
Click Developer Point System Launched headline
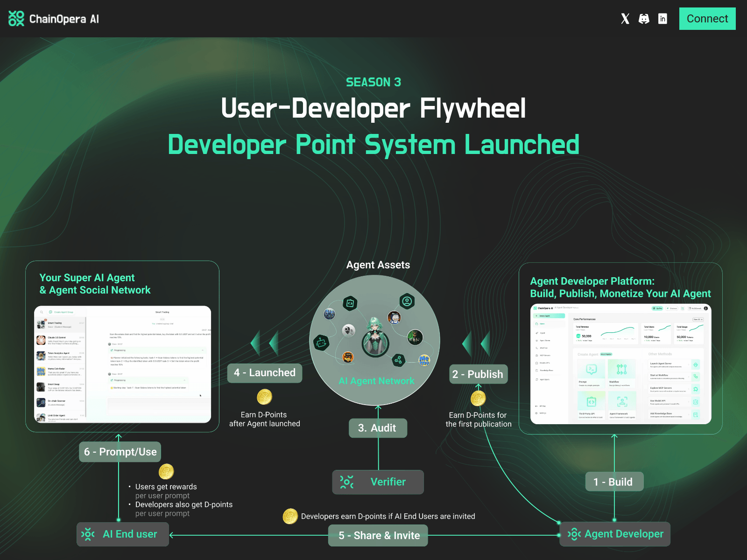click(373, 145)
